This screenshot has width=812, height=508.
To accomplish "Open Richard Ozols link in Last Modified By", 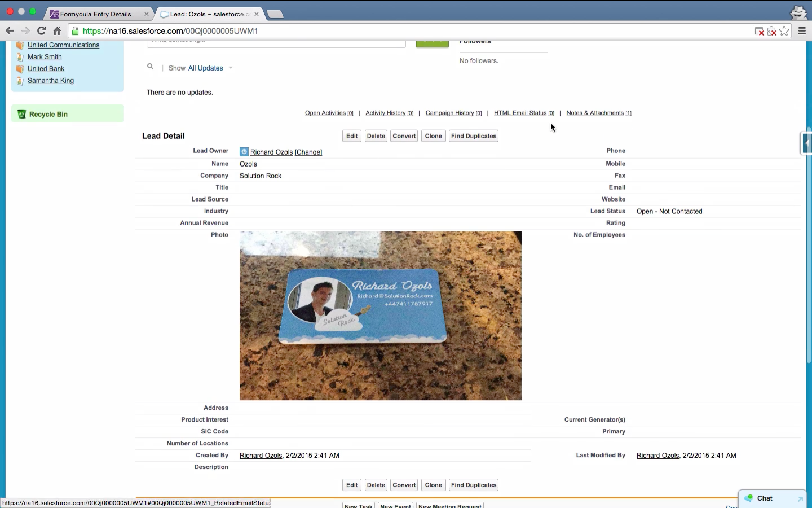I will pyautogui.click(x=657, y=456).
